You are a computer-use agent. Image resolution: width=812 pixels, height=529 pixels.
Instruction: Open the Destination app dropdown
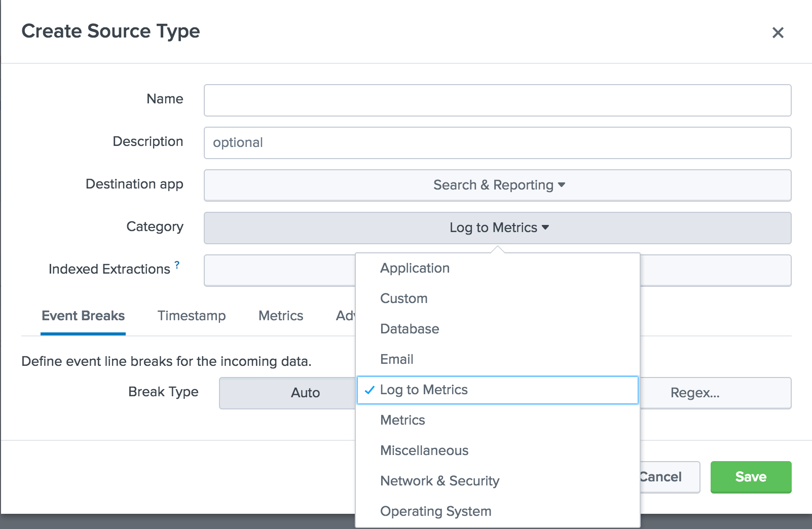(x=497, y=185)
